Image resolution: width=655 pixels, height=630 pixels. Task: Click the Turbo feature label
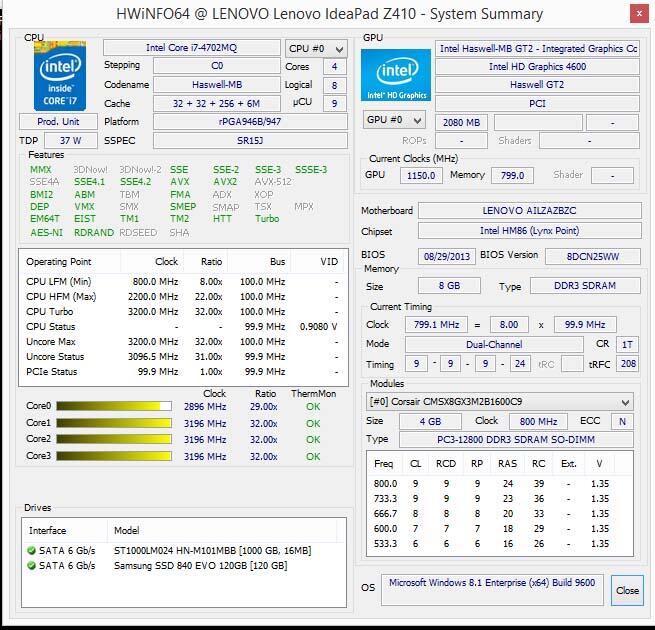(x=267, y=218)
